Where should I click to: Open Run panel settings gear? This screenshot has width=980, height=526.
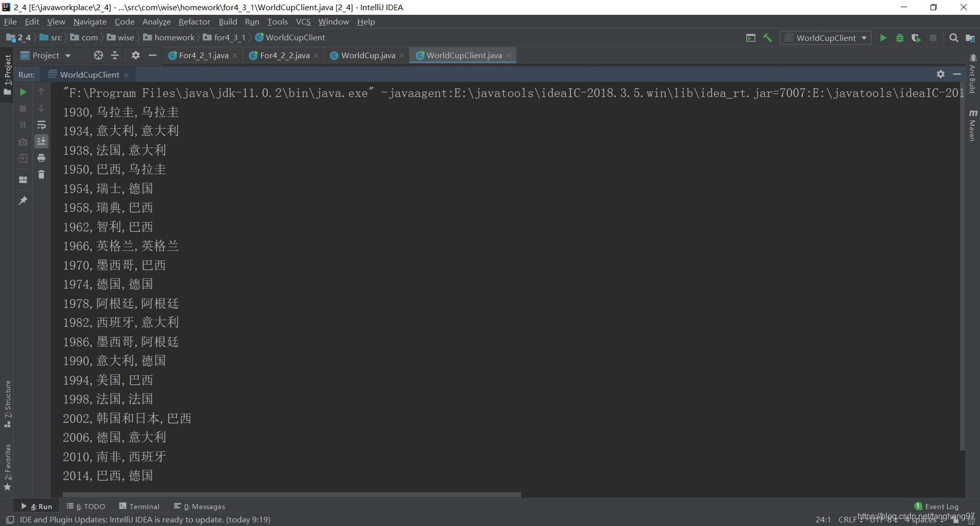[941, 75]
